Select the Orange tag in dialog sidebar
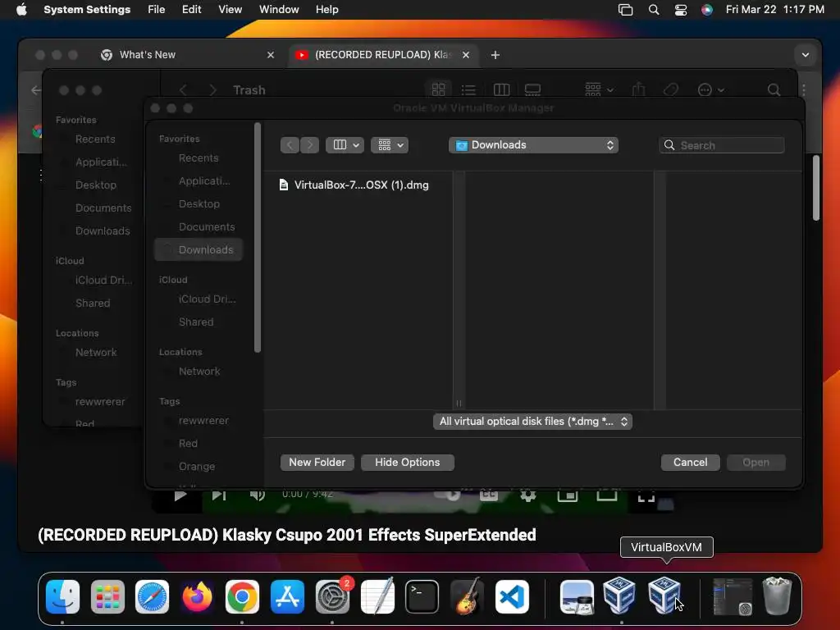The width and height of the screenshot is (840, 630). 197,466
